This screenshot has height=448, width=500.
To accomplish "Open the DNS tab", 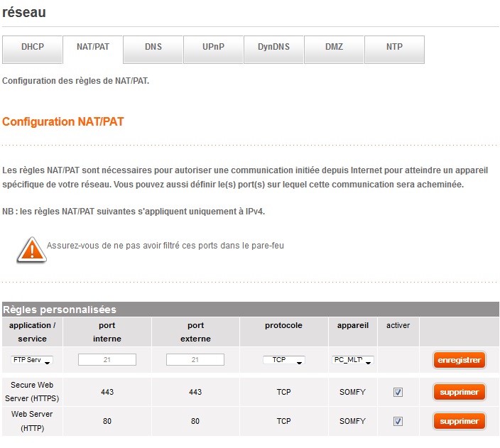I will (x=153, y=48).
